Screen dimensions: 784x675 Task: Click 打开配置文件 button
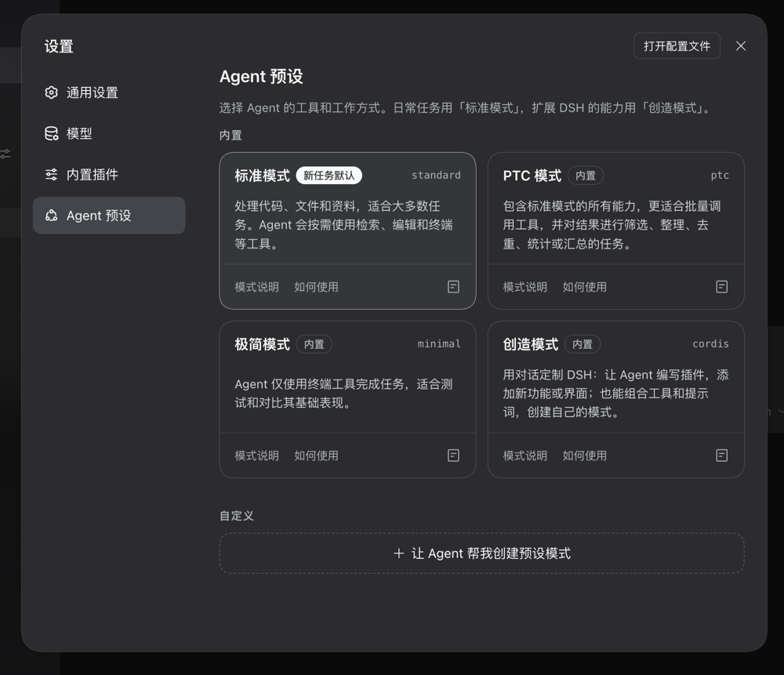[677, 46]
